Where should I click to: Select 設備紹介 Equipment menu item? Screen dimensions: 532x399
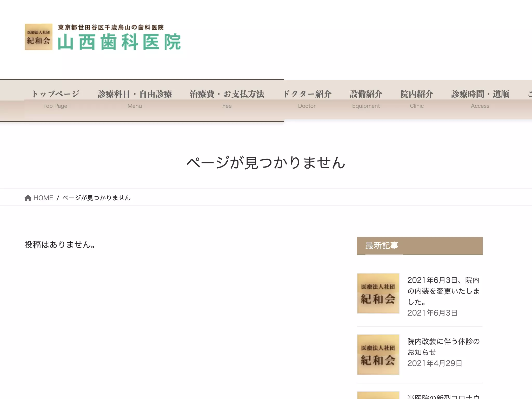[x=366, y=99]
